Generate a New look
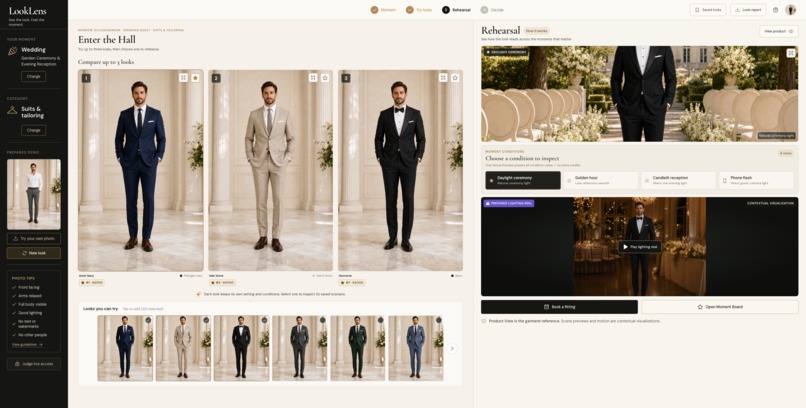The width and height of the screenshot is (806, 408). (34, 253)
